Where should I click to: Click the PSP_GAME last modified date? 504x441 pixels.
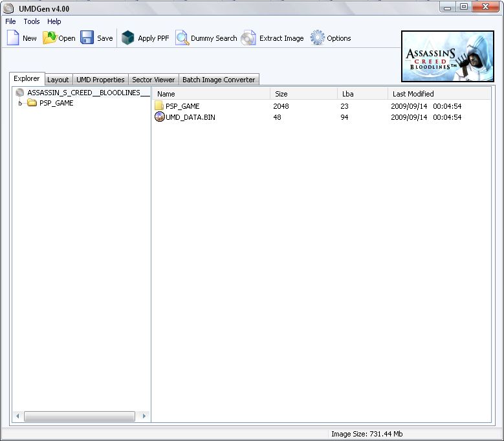[426, 106]
